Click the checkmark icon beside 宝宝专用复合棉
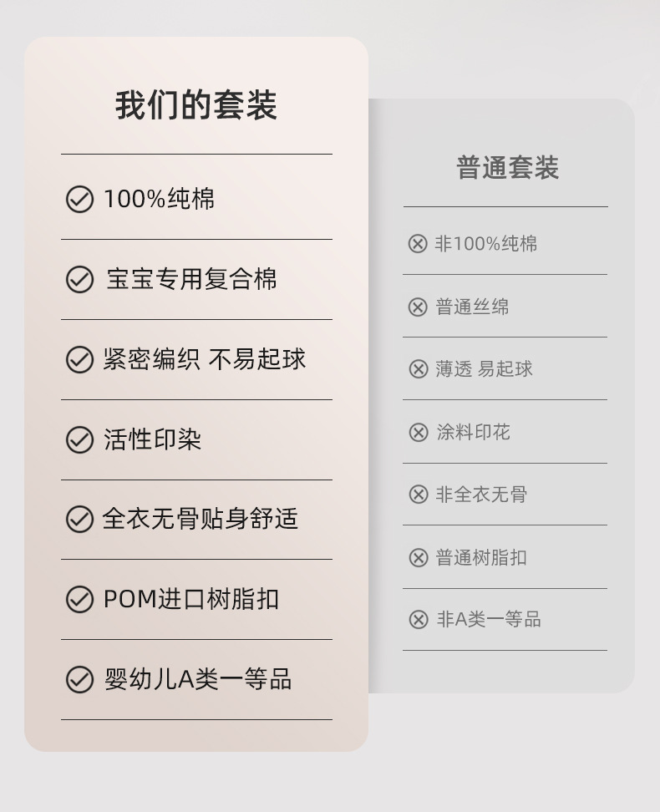660x812 pixels. coord(79,279)
